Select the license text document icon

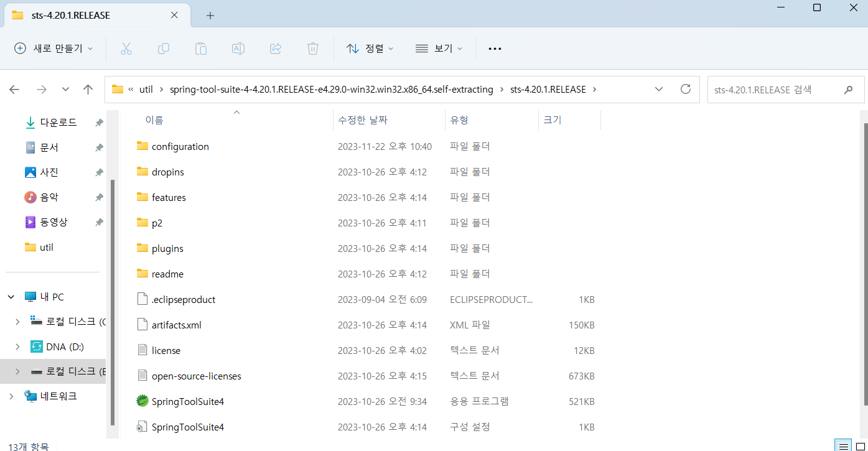point(142,350)
